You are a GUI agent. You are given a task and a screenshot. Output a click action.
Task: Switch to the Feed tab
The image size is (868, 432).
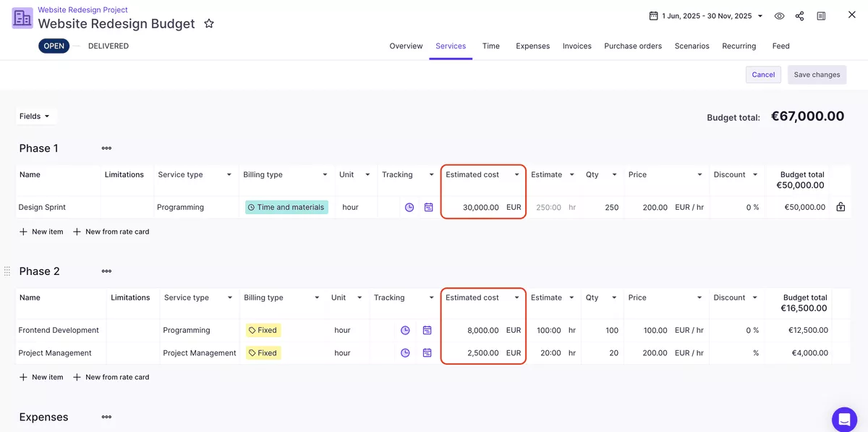coord(781,46)
